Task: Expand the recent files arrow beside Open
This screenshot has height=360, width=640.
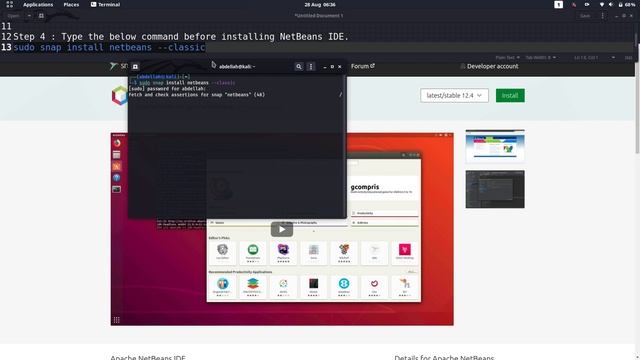Action: (29, 16)
